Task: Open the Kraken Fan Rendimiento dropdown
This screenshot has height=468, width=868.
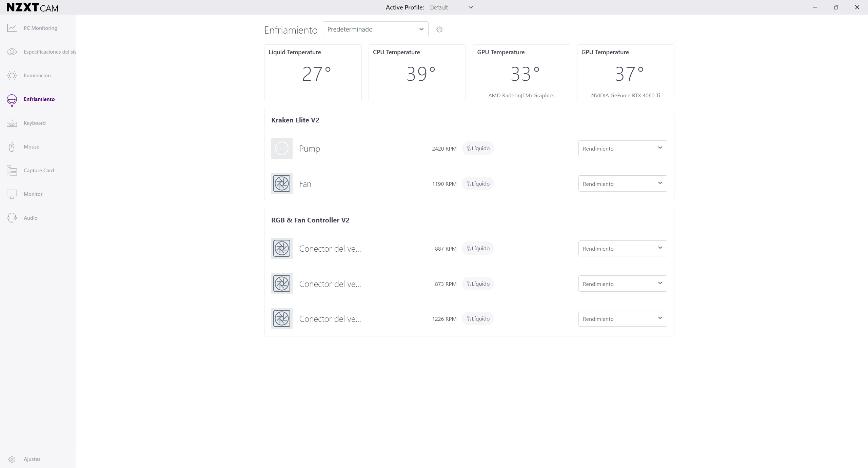Action: [x=623, y=183]
